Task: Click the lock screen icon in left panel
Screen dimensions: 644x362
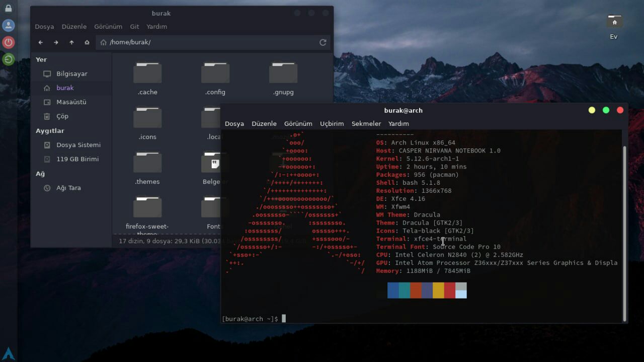Action: point(8,8)
